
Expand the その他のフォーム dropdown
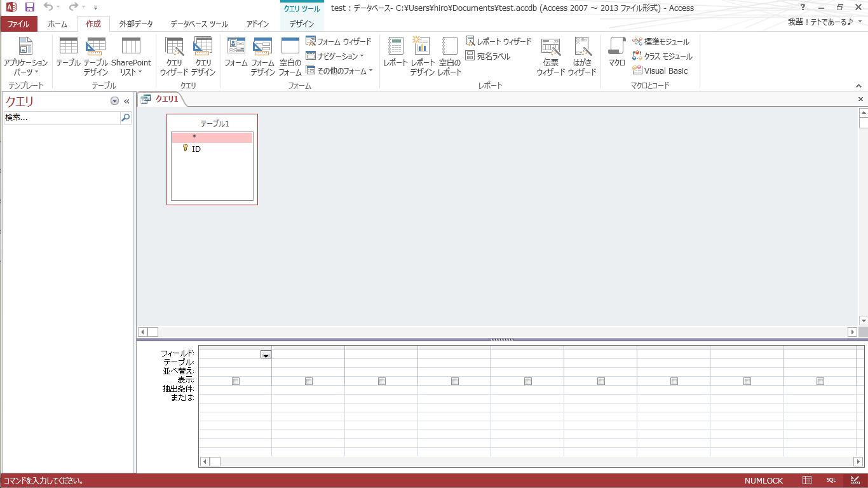point(339,71)
